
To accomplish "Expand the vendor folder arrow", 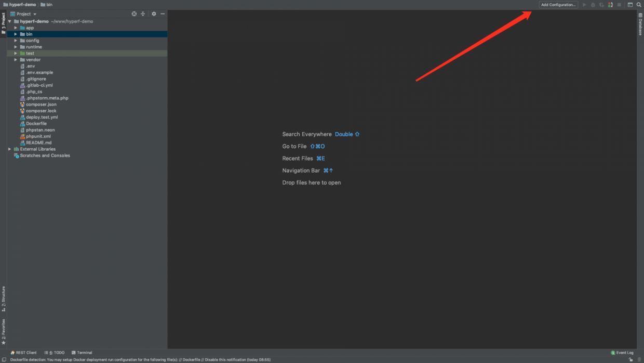I will coord(16,60).
